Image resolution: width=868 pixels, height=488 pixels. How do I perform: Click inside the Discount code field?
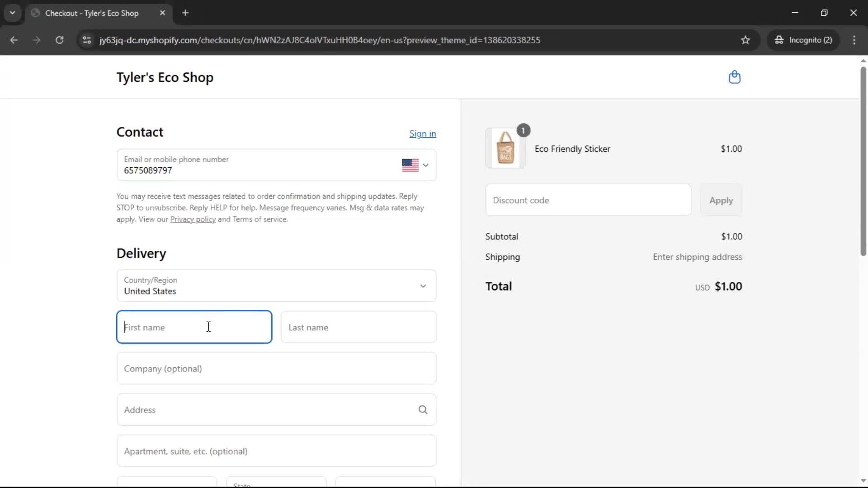588,200
